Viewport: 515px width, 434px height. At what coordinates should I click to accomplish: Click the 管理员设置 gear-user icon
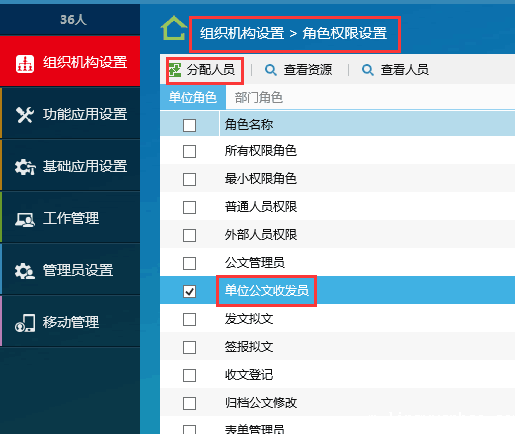point(25,271)
